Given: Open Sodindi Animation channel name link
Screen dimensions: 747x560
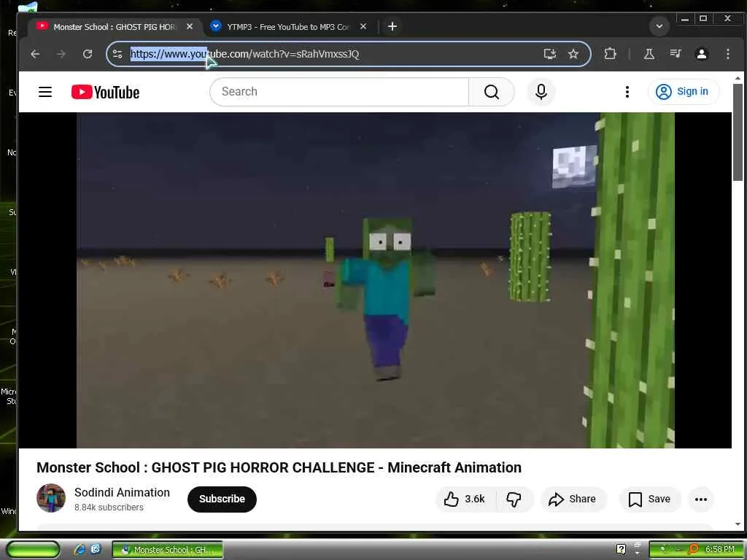Looking at the screenshot, I should [122, 492].
